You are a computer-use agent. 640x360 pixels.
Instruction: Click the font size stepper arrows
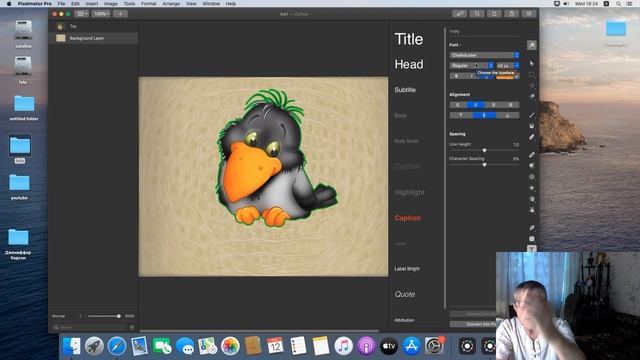coord(517,66)
